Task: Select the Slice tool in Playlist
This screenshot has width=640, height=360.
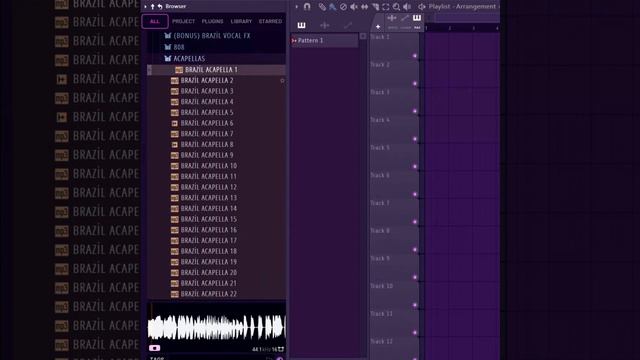Action: (x=375, y=7)
